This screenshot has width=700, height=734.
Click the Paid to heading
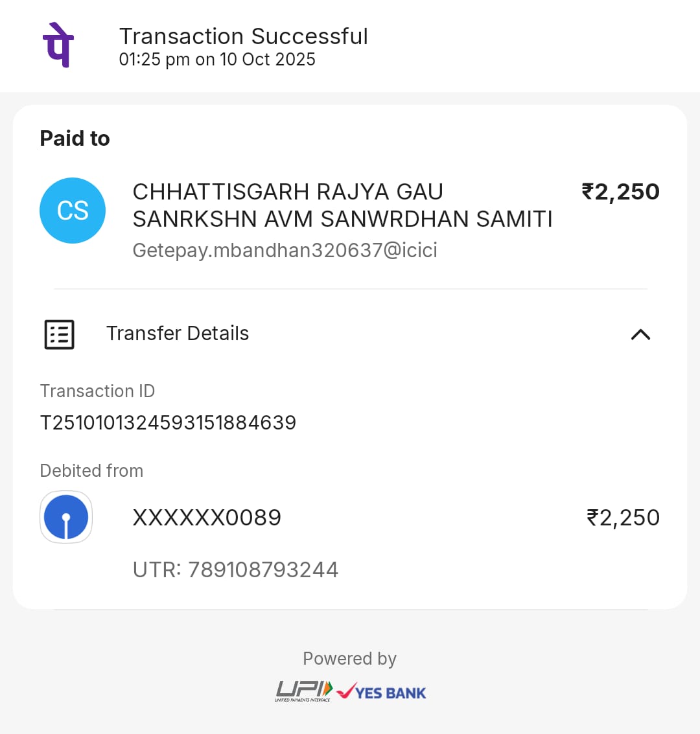75,139
